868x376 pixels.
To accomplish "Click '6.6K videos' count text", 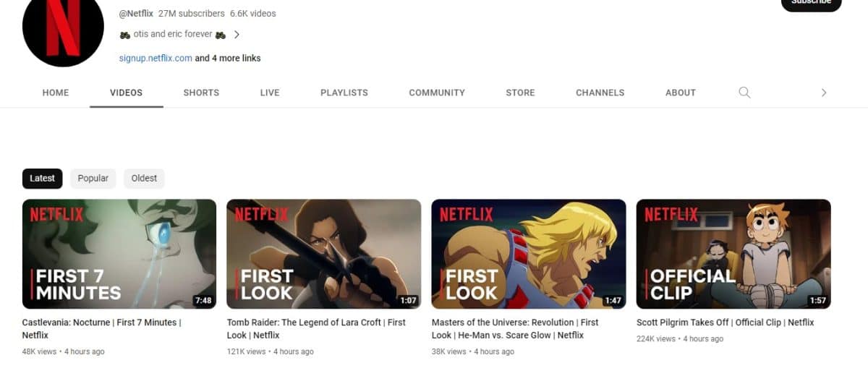I will (x=252, y=13).
